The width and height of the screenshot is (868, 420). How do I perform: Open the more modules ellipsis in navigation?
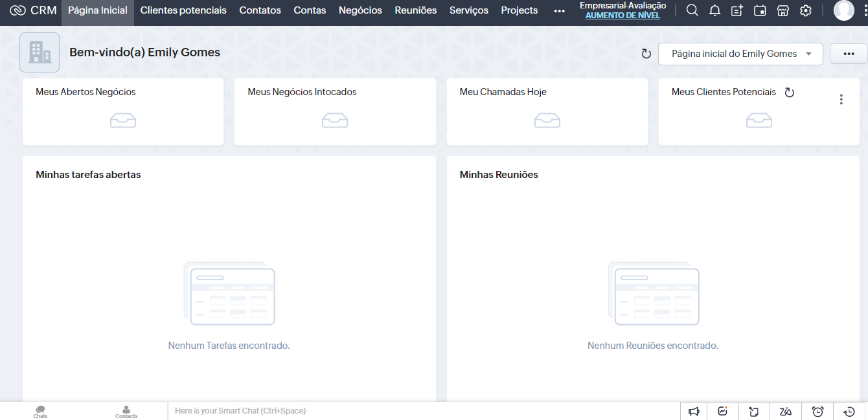click(x=560, y=10)
